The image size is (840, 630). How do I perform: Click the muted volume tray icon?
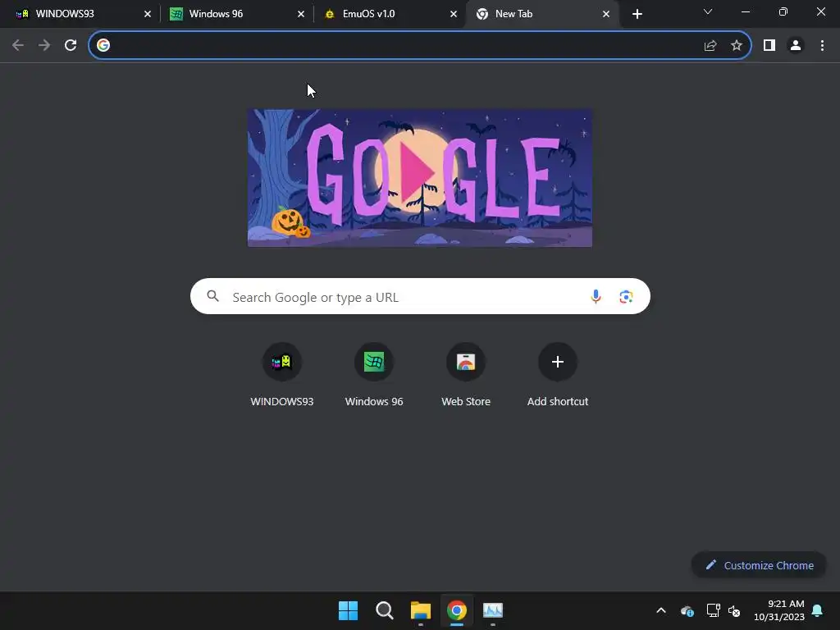(734, 610)
